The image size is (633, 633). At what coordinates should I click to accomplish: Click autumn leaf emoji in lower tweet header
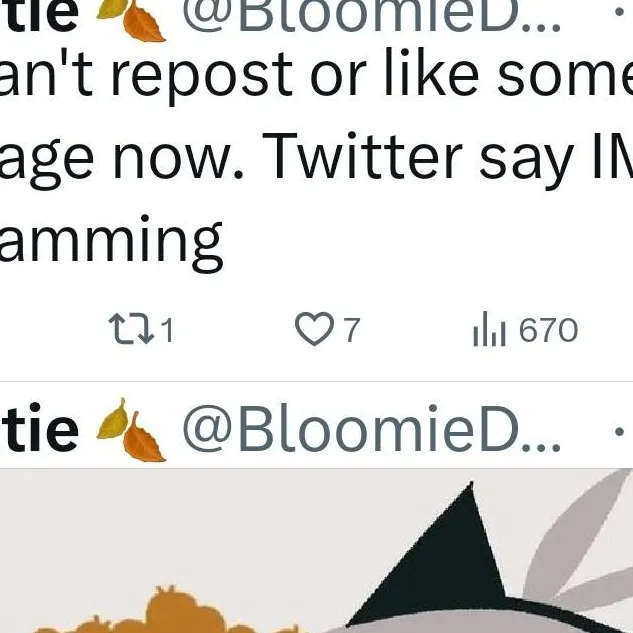[x=131, y=430]
